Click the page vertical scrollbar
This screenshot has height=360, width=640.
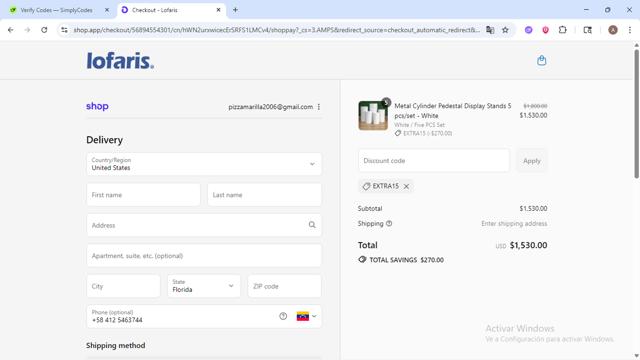click(636, 113)
